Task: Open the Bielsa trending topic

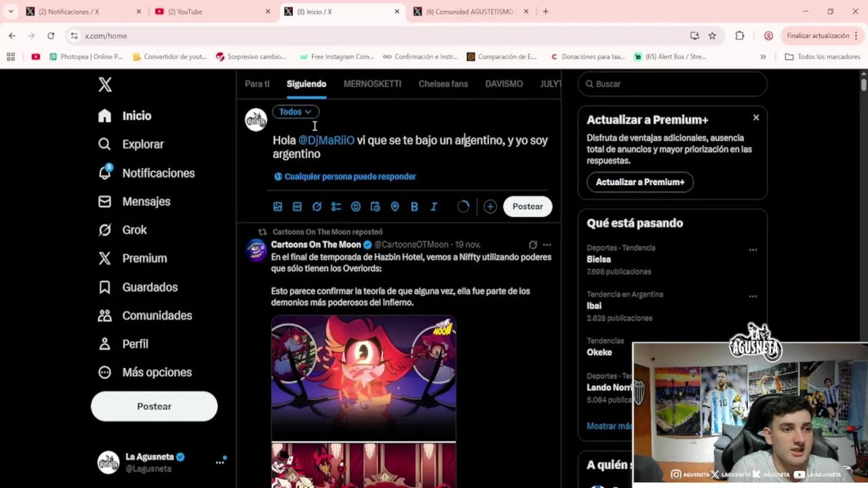Action: [599, 260]
